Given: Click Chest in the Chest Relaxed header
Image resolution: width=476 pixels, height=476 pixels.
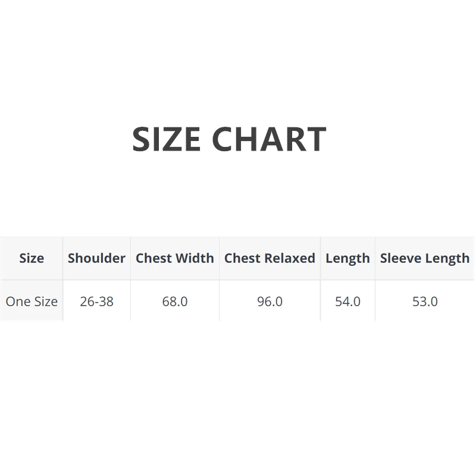Looking at the screenshot, I should (242, 258).
